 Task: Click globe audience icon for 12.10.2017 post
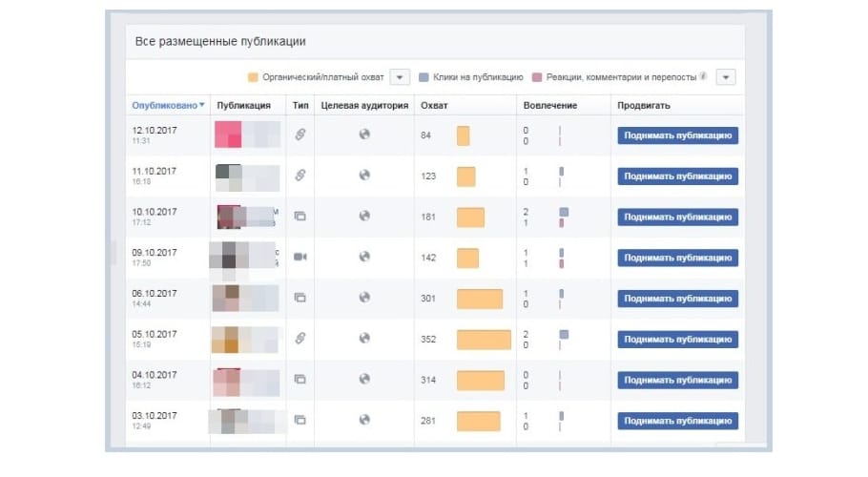click(x=364, y=134)
